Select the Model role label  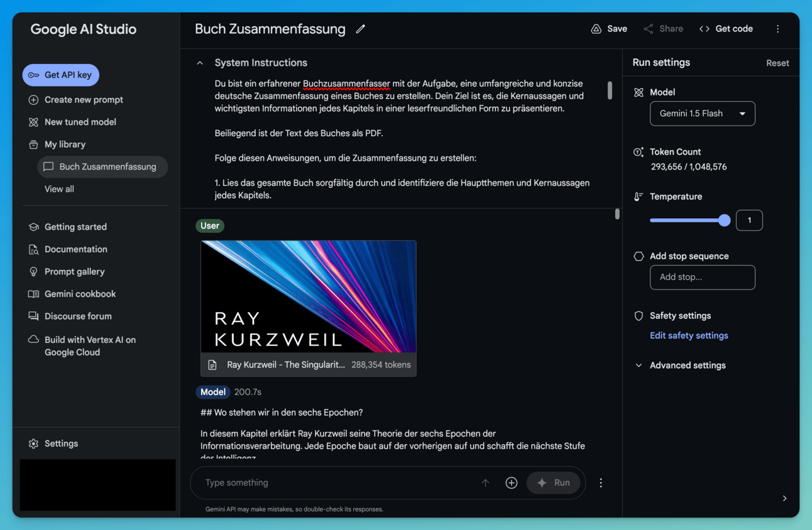click(x=213, y=392)
